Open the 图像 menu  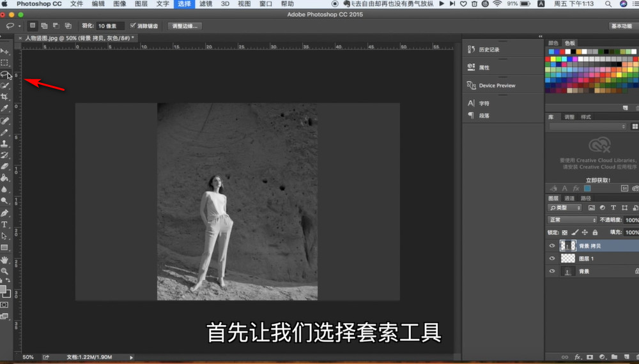120,4
